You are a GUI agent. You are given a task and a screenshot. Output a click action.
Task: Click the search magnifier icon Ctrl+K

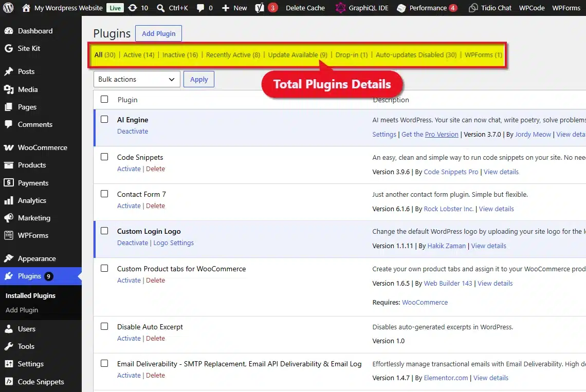tap(161, 8)
